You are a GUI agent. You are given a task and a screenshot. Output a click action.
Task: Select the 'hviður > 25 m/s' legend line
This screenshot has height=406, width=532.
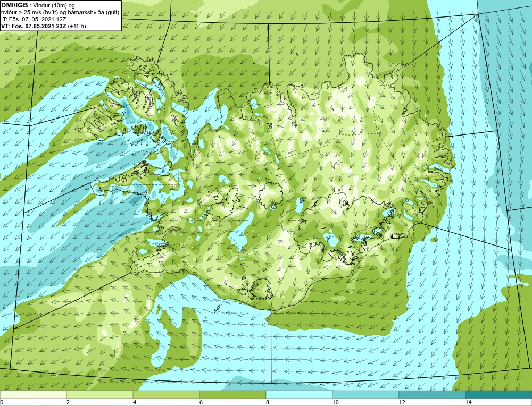pyautogui.click(x=61, y=12)
